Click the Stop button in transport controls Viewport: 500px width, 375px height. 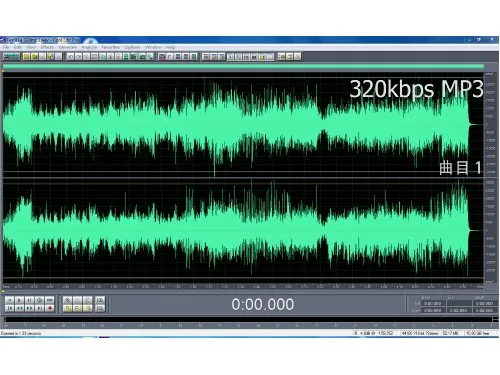[9, 300]
